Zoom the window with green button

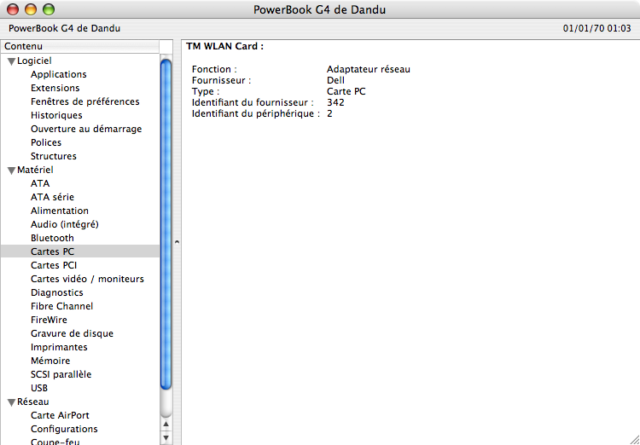(49, 9)
